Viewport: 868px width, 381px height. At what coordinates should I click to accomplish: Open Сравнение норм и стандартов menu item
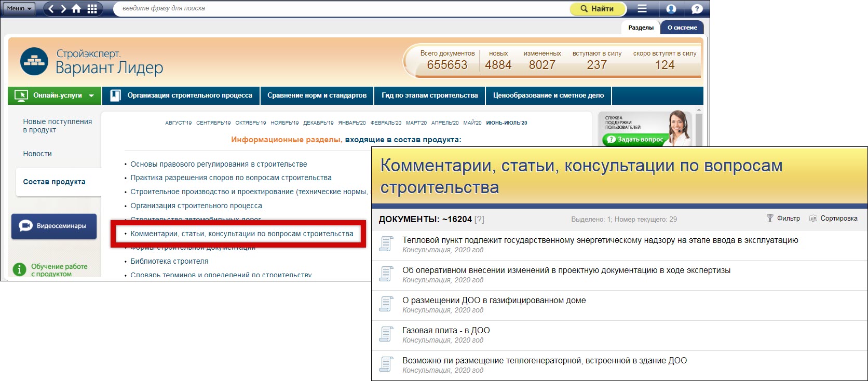317,96
